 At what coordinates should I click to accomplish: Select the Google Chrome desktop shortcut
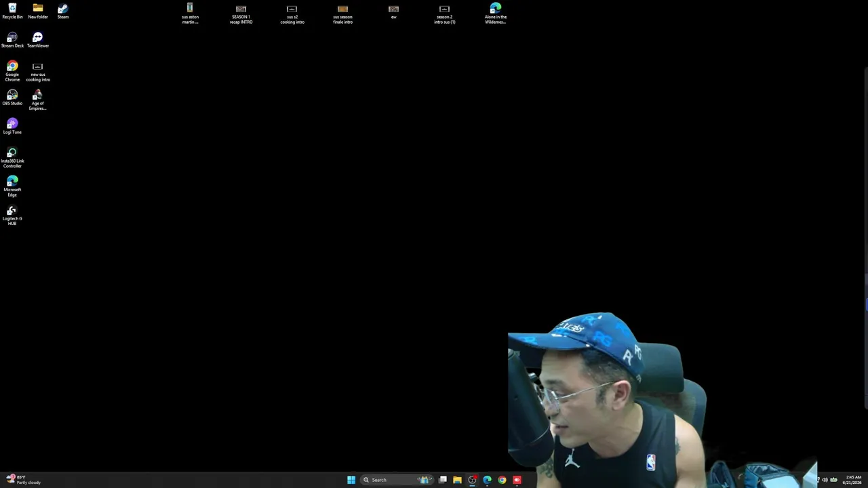click(x=12, y=71)
